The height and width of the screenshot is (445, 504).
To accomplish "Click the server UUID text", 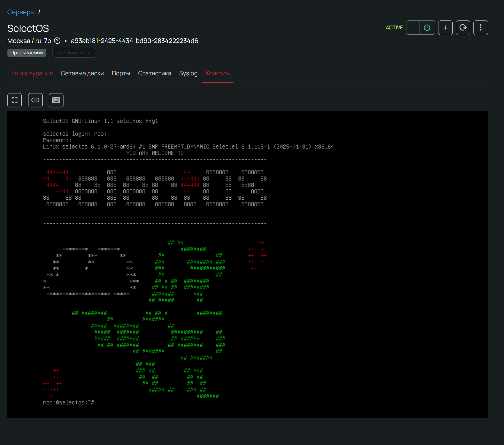I will pyautogui.click(x=134, y=41).
